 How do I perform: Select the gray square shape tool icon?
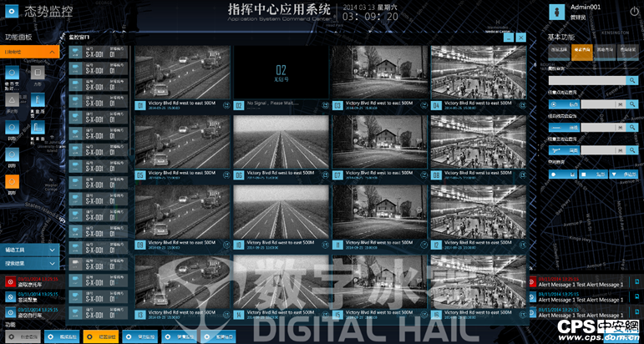click(36, 74)
